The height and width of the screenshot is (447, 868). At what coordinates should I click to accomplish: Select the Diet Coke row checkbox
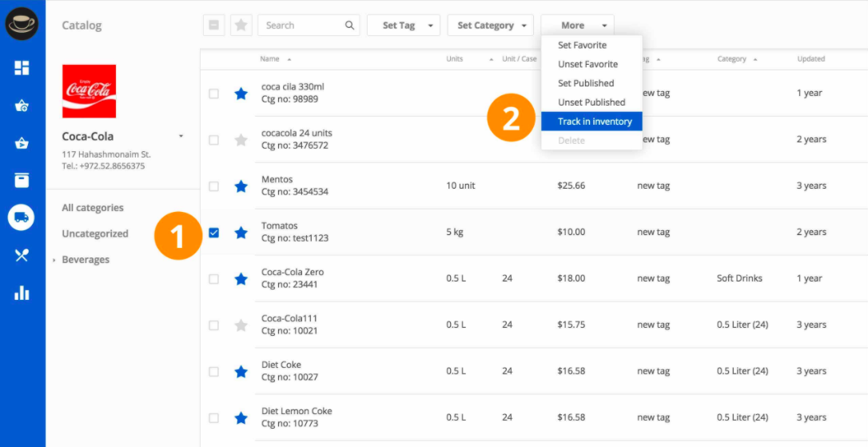tap(213, 372)
